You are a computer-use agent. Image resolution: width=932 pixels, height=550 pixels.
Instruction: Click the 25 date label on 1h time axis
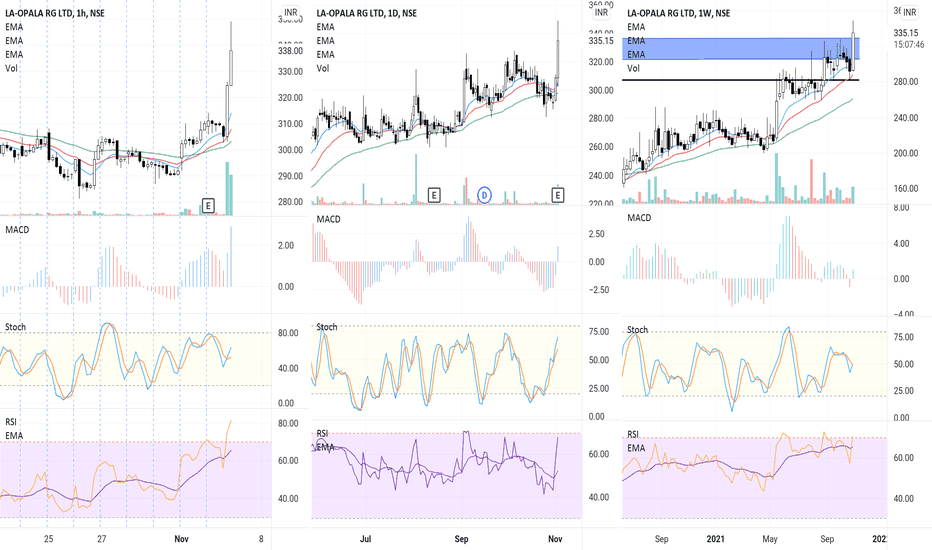(48, 539)
